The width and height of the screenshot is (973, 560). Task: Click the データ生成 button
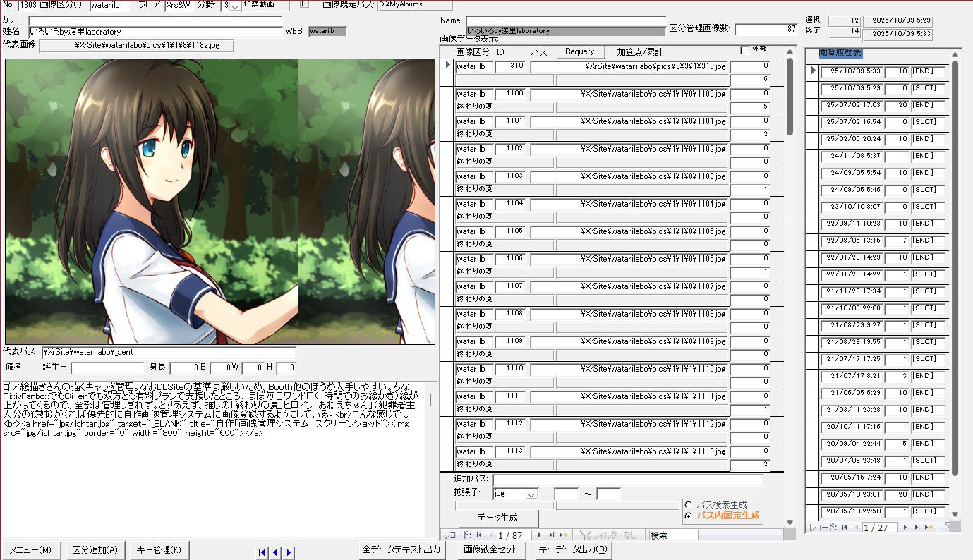click(498, 517)
